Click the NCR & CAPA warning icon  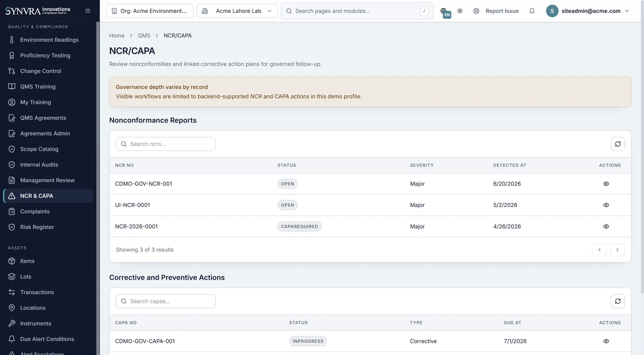12,196
